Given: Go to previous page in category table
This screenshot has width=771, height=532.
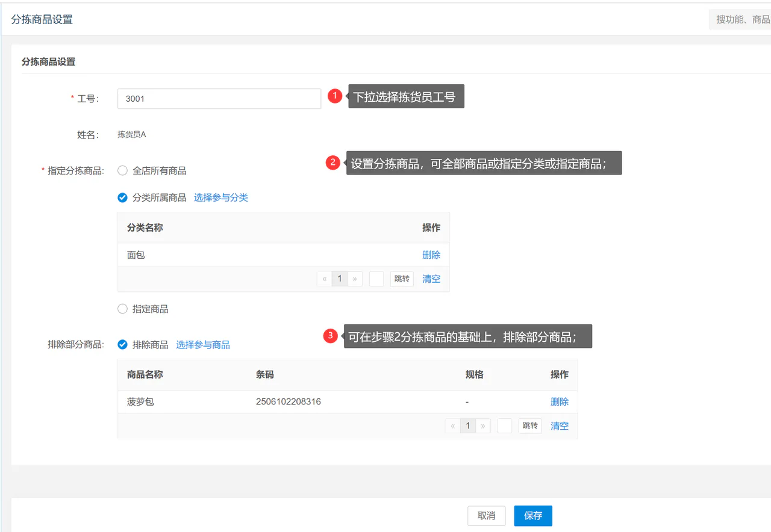Looking at the screenshot, I should tap(325, 279).
